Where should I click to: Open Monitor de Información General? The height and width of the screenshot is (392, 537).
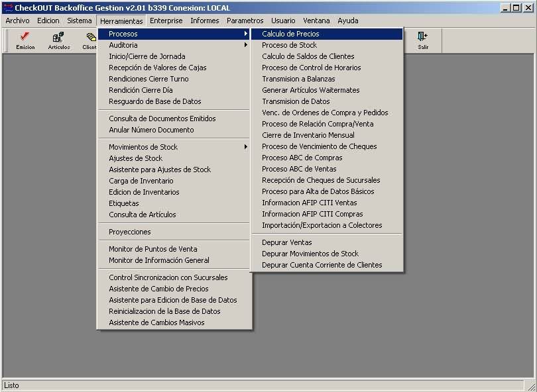coord(174,260)
